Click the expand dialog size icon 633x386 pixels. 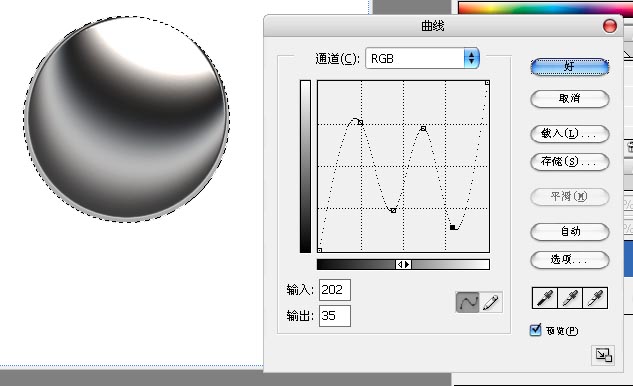point(604,355)
